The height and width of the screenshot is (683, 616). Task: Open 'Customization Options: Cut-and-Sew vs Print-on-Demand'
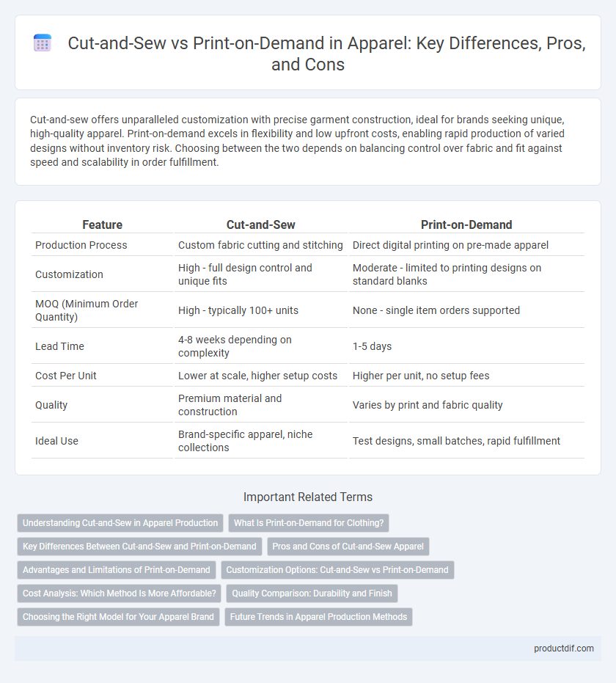[x=337, y=570]
